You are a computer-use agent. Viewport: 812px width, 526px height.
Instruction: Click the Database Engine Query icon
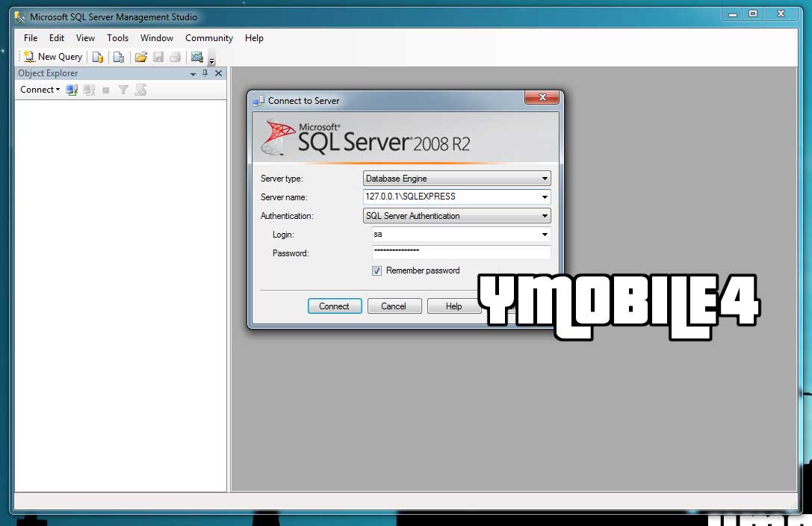click(x=98, y=57)
